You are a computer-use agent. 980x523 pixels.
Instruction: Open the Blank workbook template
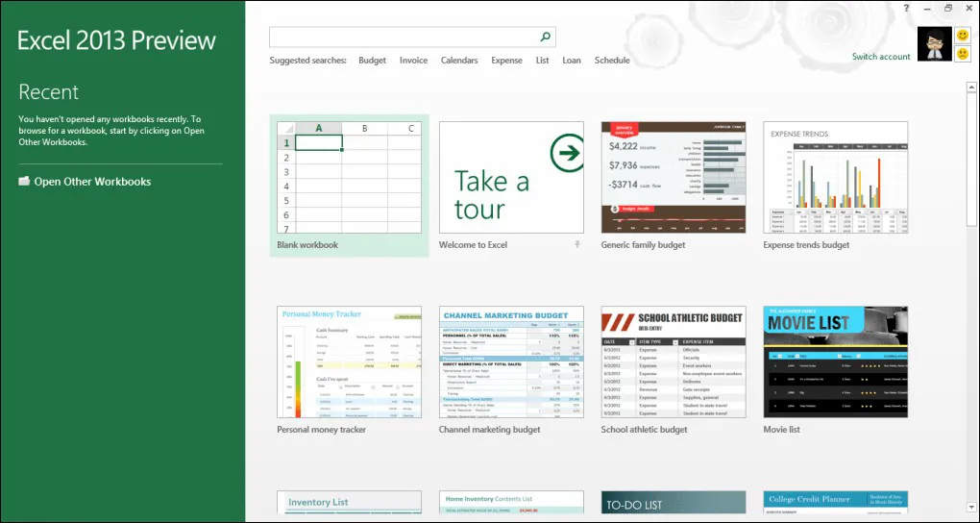coord(349,178)
